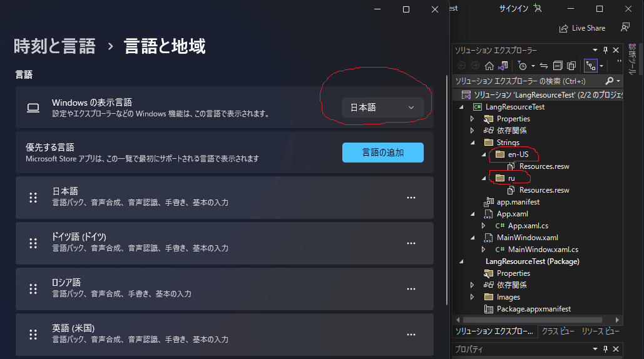Toggle the Track Active Item nested view icon
644x359 pixels.
591,66
